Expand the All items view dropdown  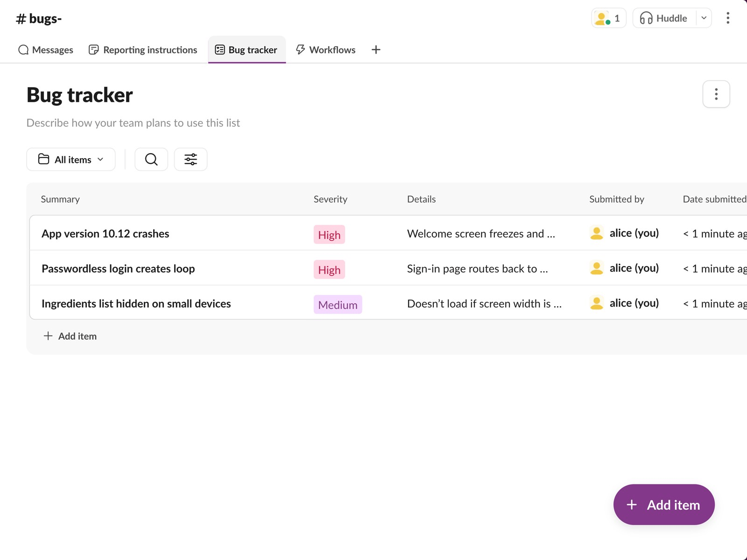[x=70, y=159]
